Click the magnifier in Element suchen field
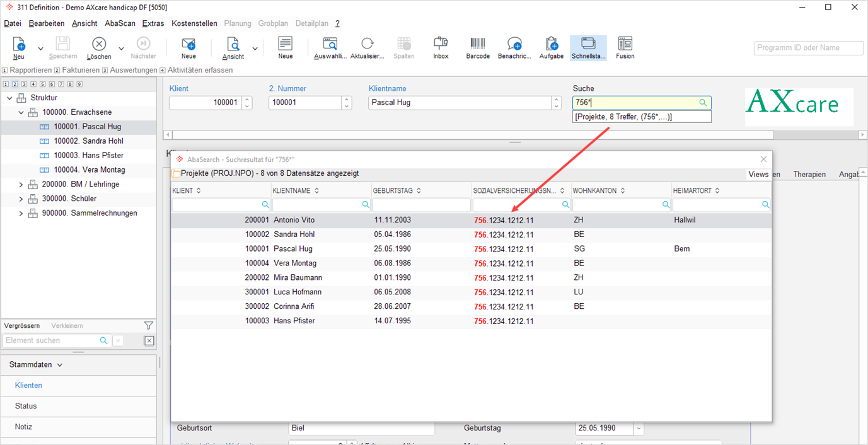868x445 pixels. click(104, 340)
